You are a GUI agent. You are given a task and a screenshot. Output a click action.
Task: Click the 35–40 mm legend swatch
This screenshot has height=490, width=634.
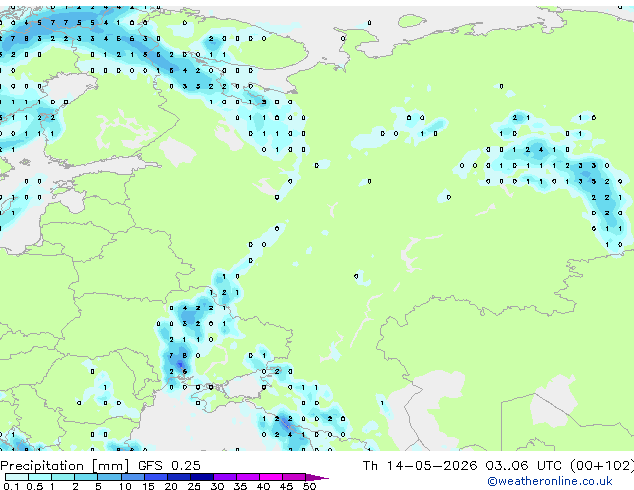click(247, 477)
